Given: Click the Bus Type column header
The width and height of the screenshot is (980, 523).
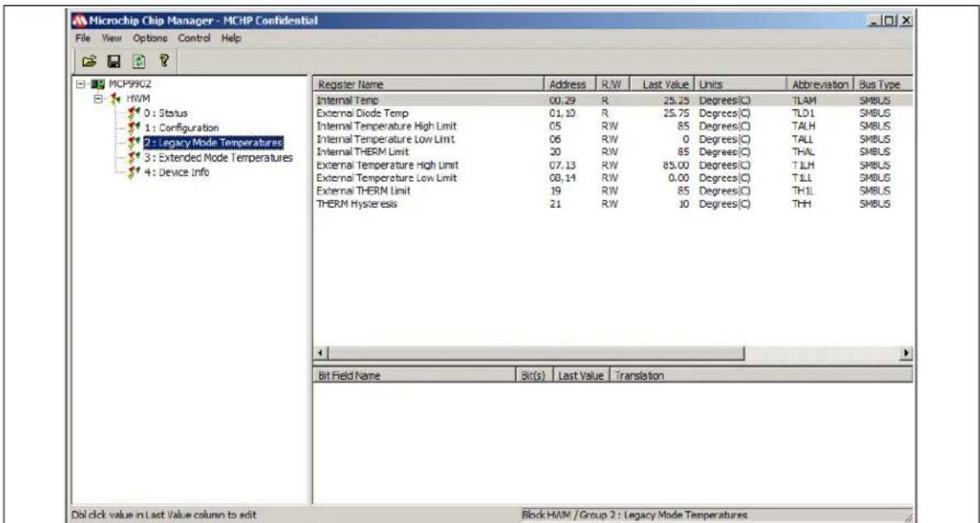Looking at the screenshot, I should [x=884, y=85].
